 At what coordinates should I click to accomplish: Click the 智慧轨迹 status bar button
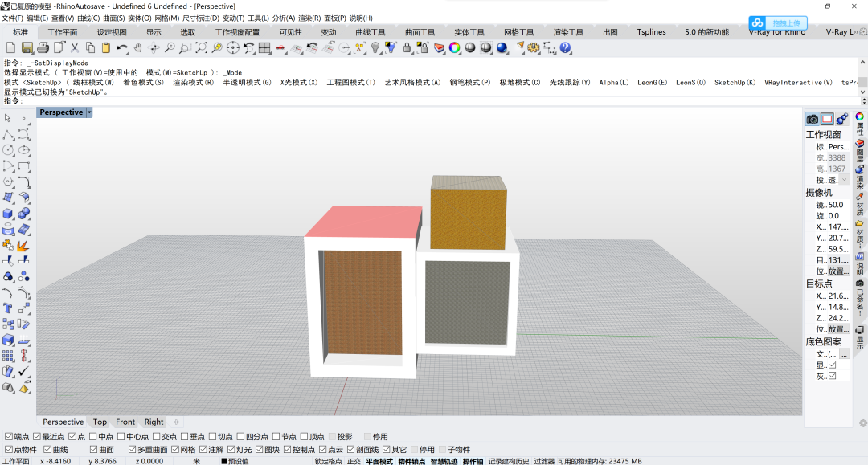[444, 461]
